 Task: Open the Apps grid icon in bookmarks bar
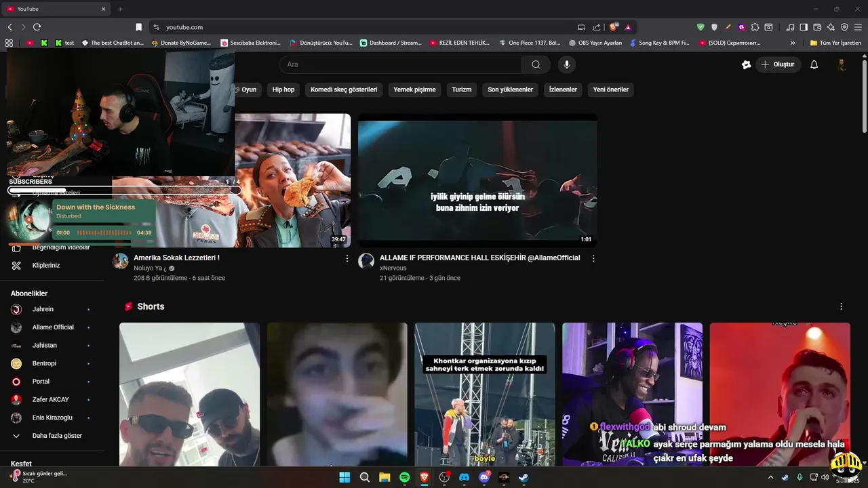tap(9, 43)
